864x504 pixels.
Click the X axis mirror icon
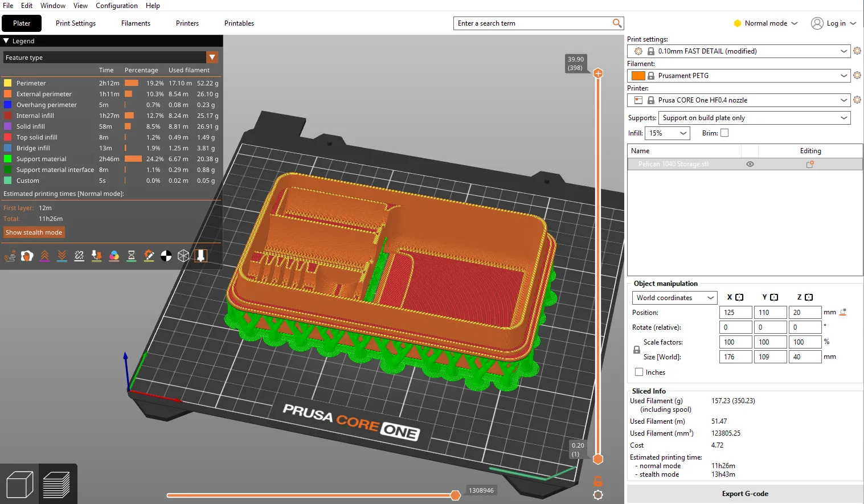[739, 297]
